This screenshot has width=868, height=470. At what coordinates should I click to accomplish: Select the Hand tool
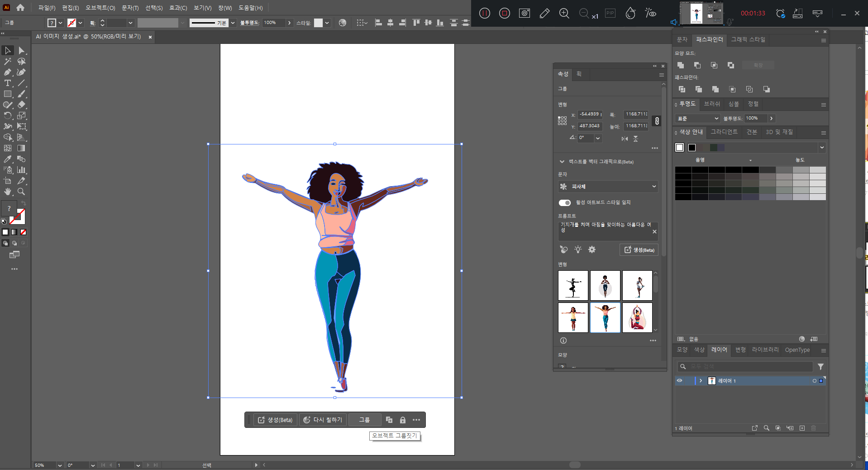pyautogui.click(x=8, y=192)
